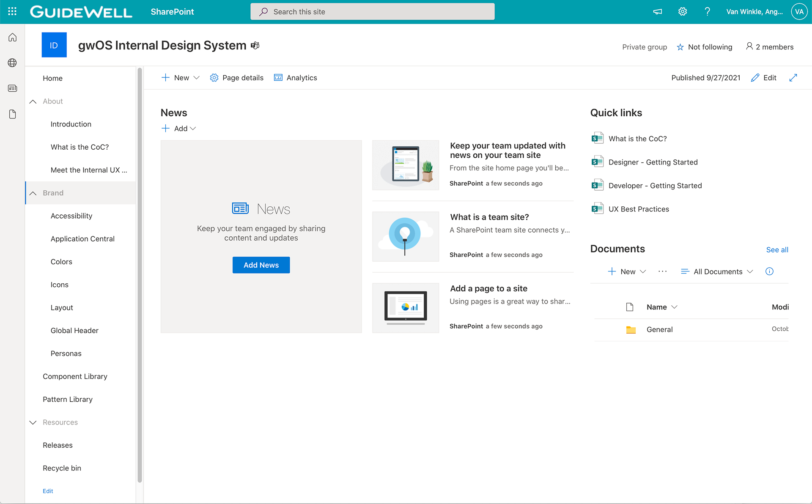The width and height of the screenshot is (812, 504).
Task: Open Personas nav item
Action: coord(66,353)
